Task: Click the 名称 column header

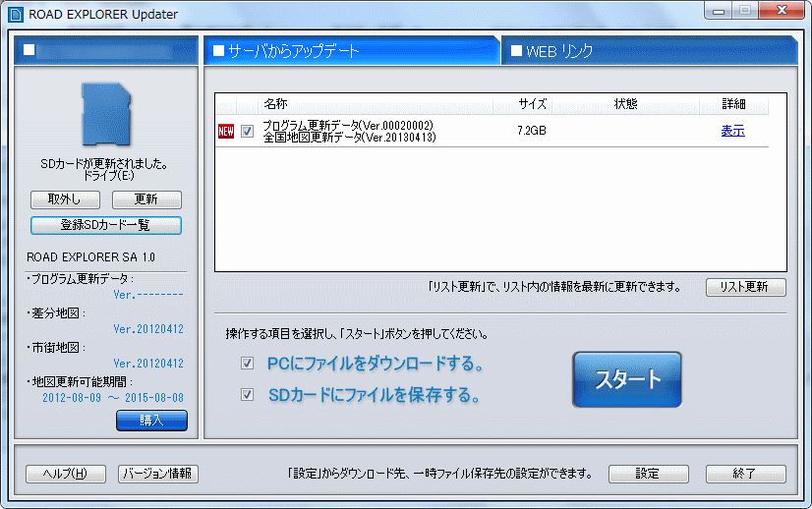Action: pyautogui.click(x=375, y=104)
